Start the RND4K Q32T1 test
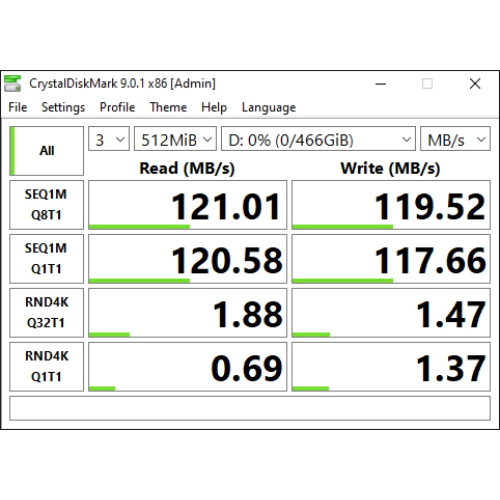500x500 pixels. tap(46, 313)
